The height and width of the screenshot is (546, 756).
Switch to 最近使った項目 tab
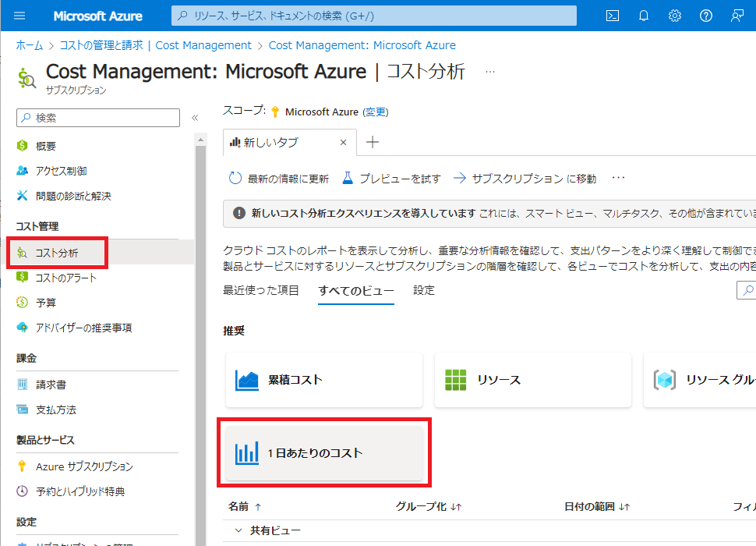pyautogui.click(x=261, y=290)
